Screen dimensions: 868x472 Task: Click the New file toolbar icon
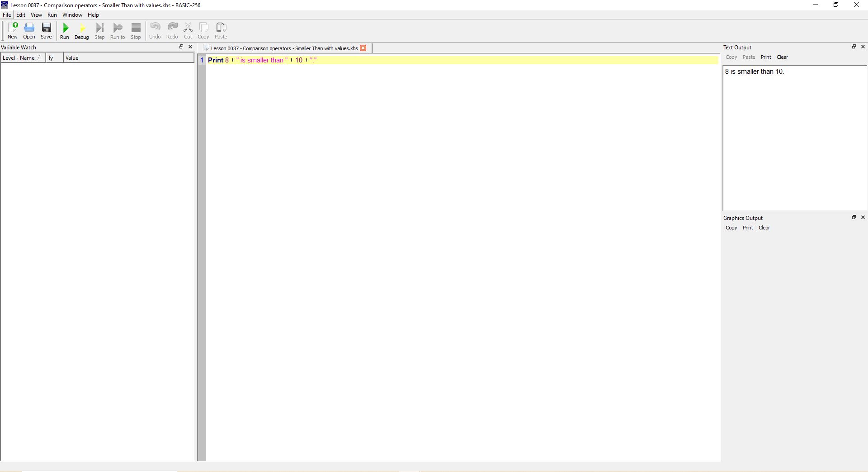13,31
